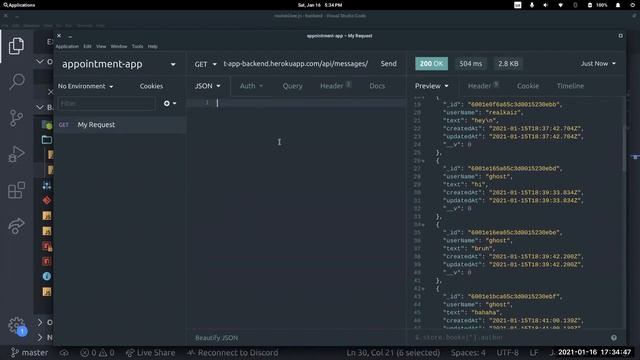Click the Cookies button
Viewport: 640px width, 360px height.
click(x=151, y=86)
